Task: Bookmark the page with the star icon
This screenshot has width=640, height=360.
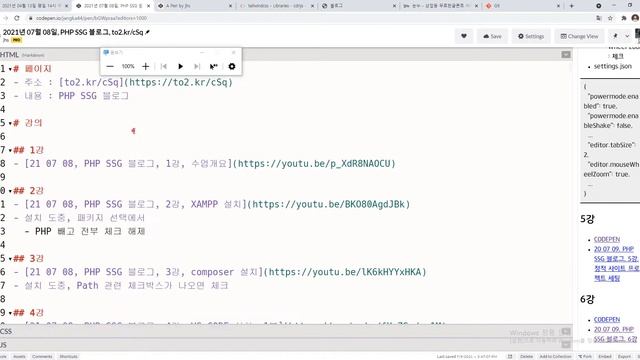Action: (x=610, y=18)
